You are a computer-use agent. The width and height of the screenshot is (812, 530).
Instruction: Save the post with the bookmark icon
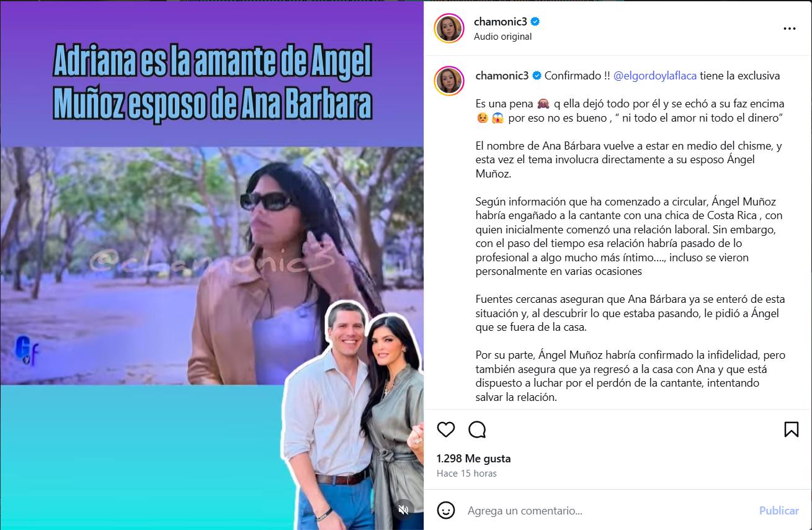(791, 429)
